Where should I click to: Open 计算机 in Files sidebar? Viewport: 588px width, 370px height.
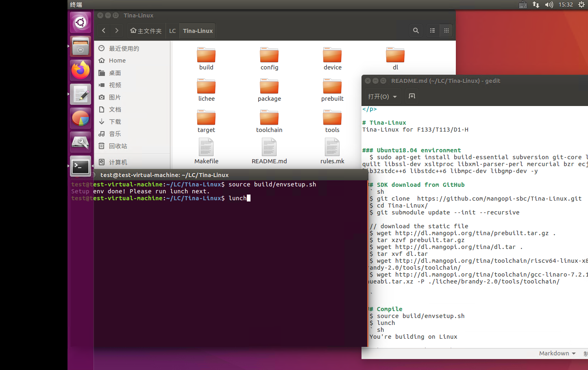pos(132,162)
